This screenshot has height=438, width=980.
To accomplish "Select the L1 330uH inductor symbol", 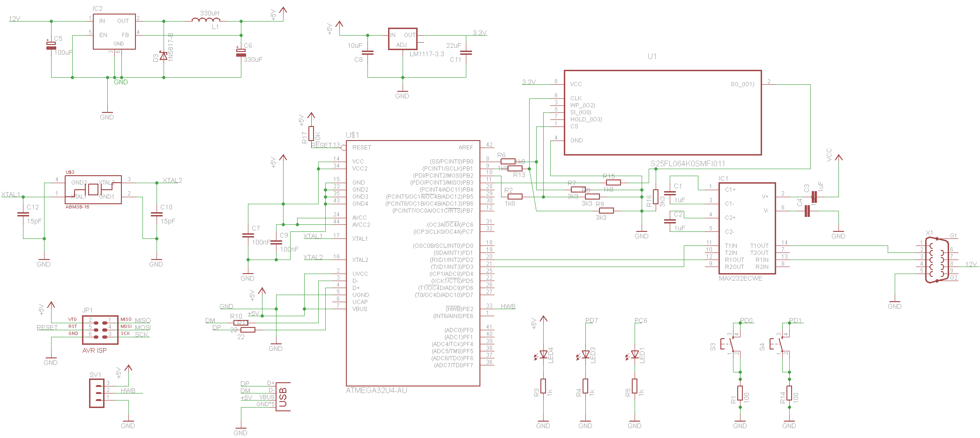I will pos(206,20).
